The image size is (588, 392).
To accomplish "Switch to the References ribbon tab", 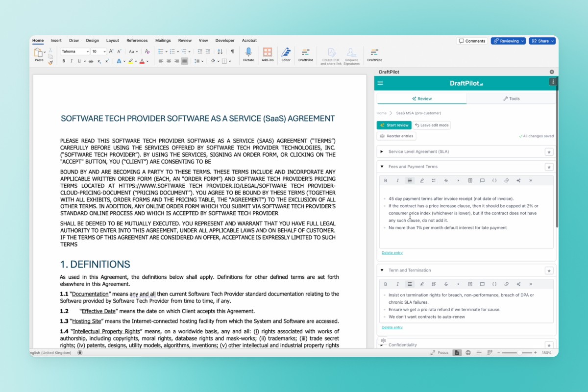I will point(137,41).
